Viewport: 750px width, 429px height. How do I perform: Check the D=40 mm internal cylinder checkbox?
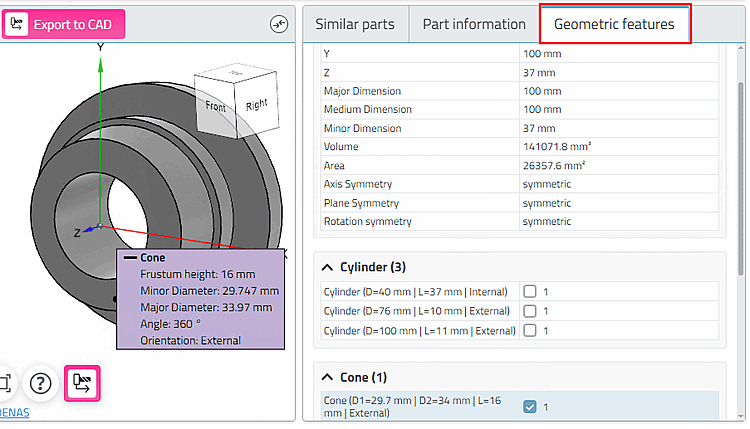tap(530, 291)
